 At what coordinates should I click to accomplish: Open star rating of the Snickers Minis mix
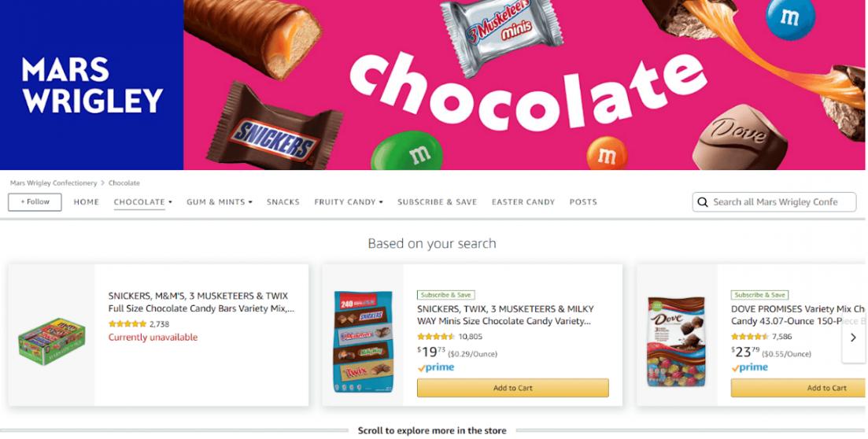tap(436, 337)
